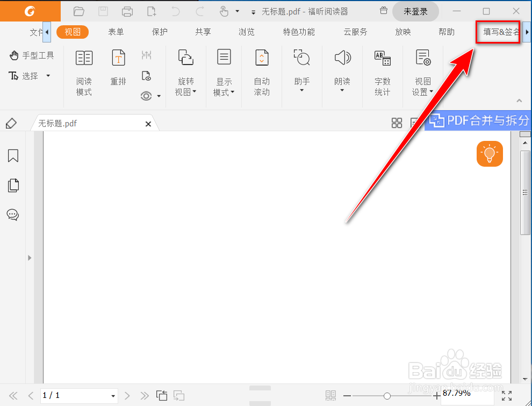This screenshot has height=406, width=532.
Task: Click the save disk icon
Action: click(103, 11)
